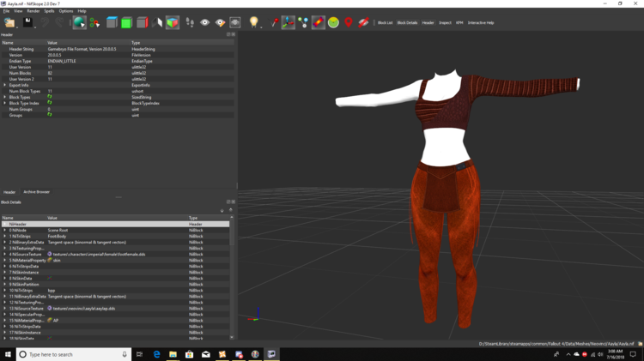Image resolution: width=644 pixels, height=361 pixels.
Task: Open Microsoft Edge from taskbar
Action: tap(156, 354)
